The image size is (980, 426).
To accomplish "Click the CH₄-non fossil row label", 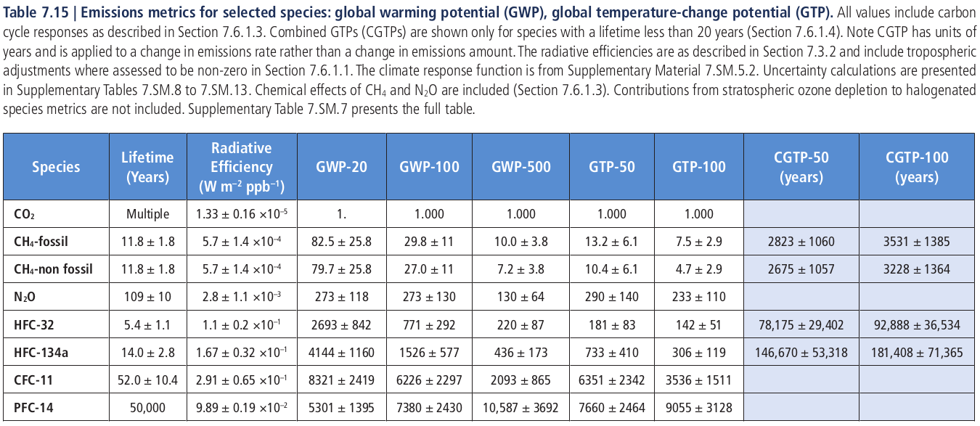I will (x=53, y=269).
